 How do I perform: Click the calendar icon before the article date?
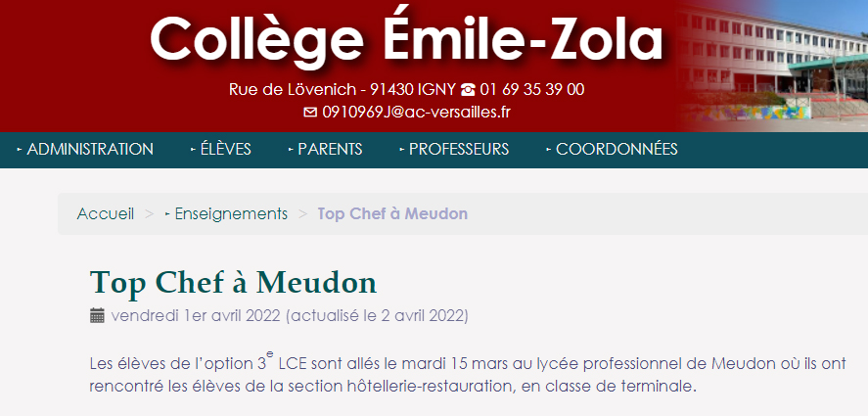click(x=97, y=315)
